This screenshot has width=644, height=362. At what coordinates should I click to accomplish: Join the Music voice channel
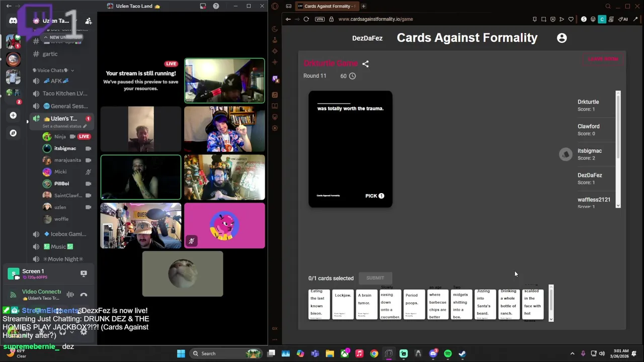[x=59, y=246]
